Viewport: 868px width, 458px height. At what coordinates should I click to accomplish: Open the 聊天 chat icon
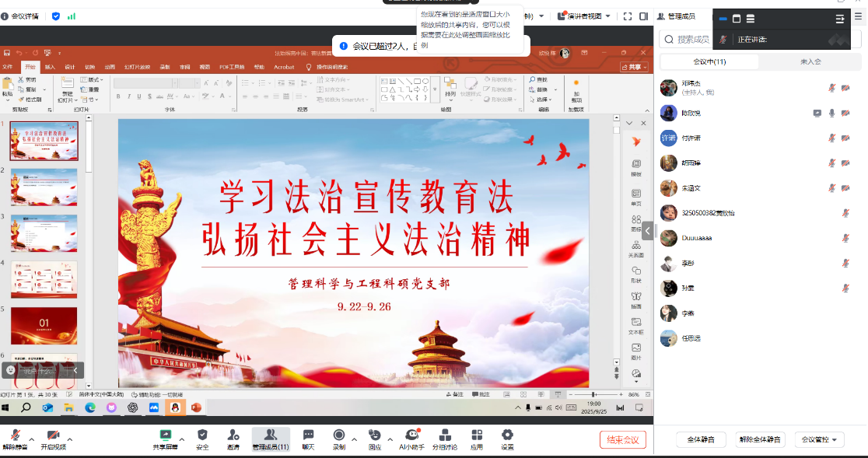pos(308,435)
